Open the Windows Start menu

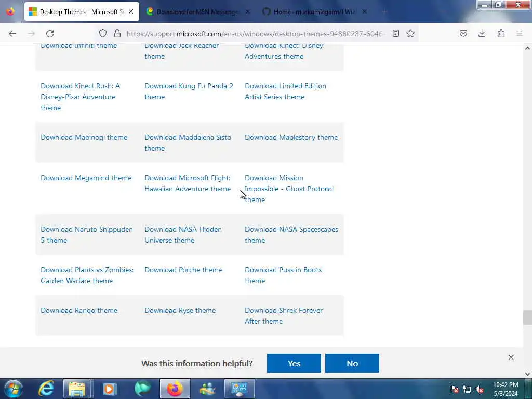[14, 389]
